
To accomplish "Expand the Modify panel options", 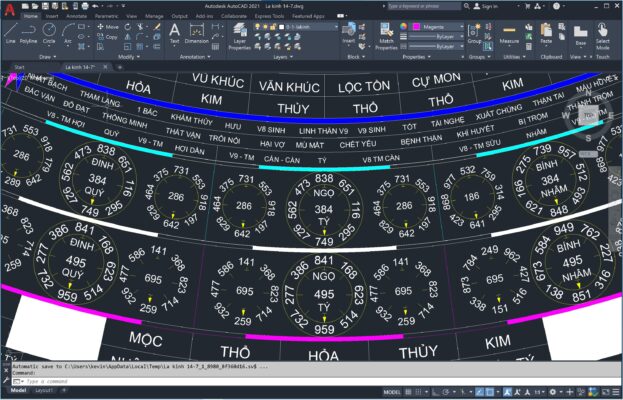I will (123, 57).
